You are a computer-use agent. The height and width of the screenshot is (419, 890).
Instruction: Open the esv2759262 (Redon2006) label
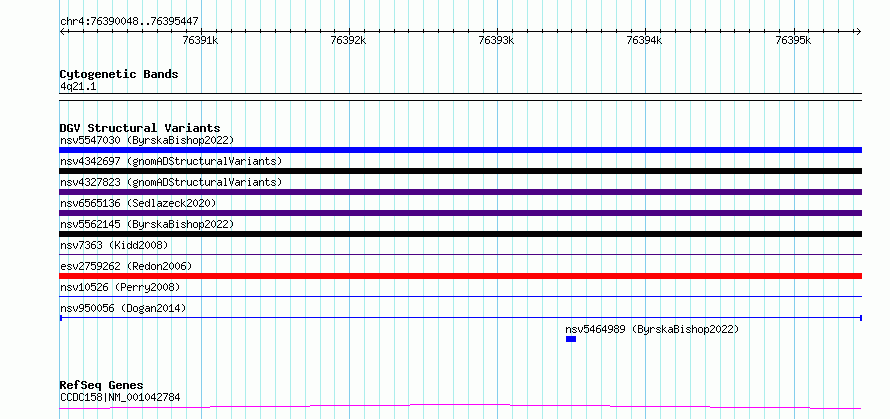pos(126,266)
